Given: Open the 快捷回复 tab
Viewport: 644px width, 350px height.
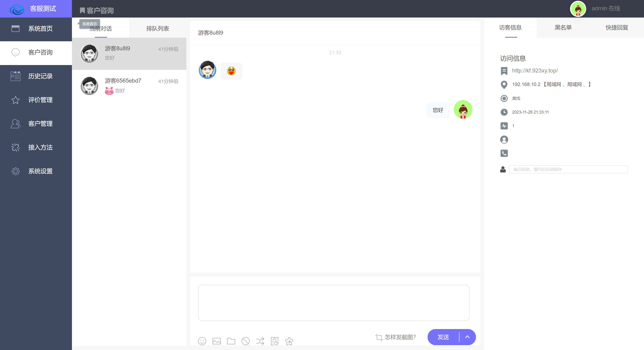Looking at the screenshot, I should 617,27.
